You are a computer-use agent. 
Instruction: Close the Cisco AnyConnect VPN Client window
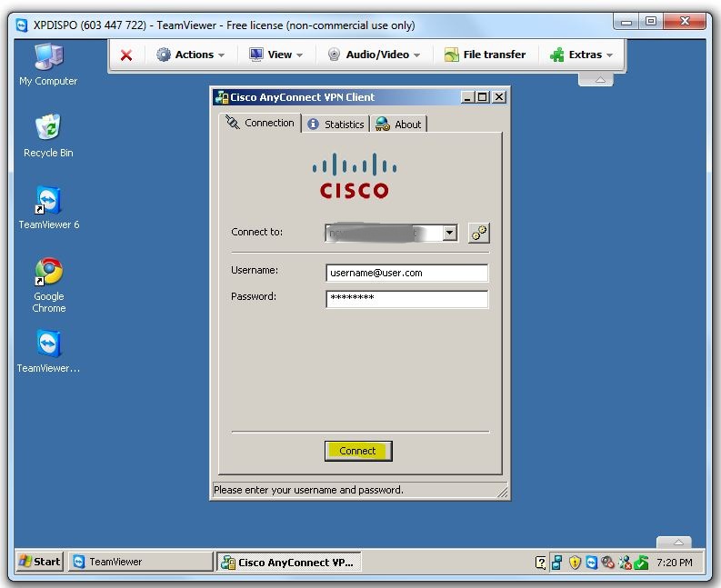pos(499,97)
